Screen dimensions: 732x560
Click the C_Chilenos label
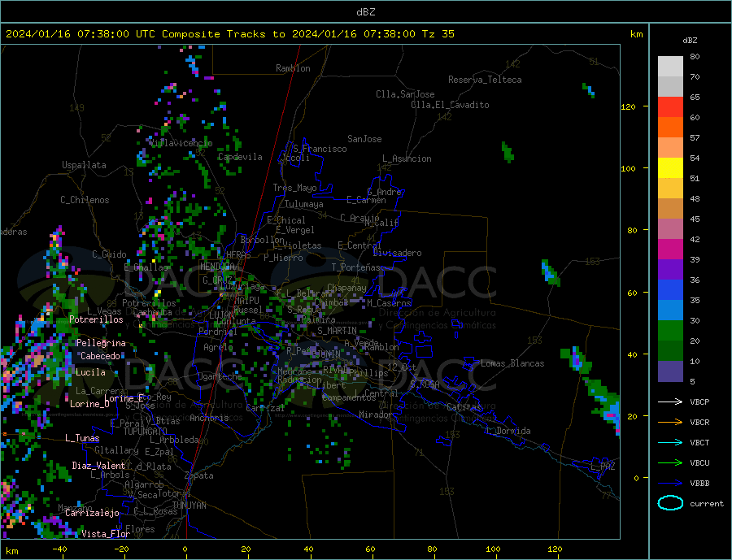click(x=85, y=200)
